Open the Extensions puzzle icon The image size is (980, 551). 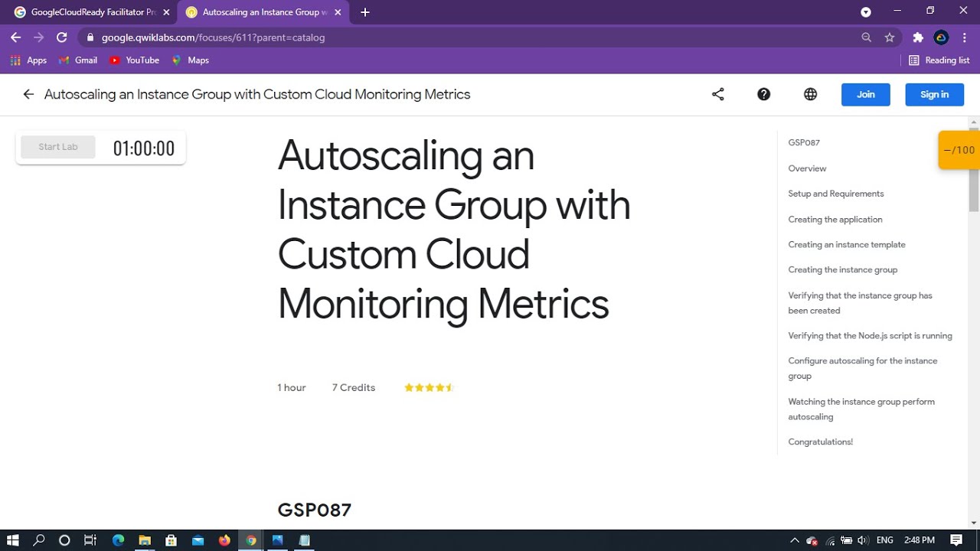(918, 37)
